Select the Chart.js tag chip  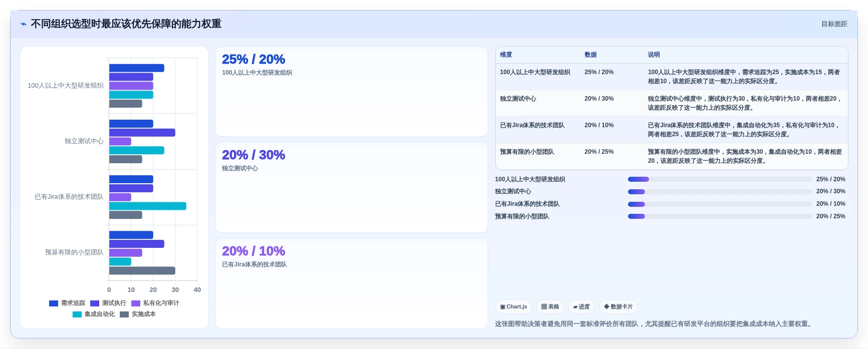point(514,306)
